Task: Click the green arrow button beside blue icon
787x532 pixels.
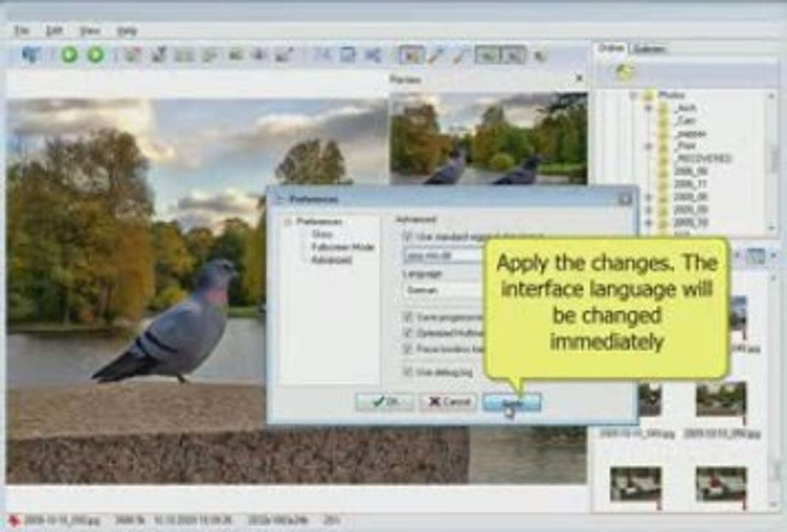Action: point(69,54)
